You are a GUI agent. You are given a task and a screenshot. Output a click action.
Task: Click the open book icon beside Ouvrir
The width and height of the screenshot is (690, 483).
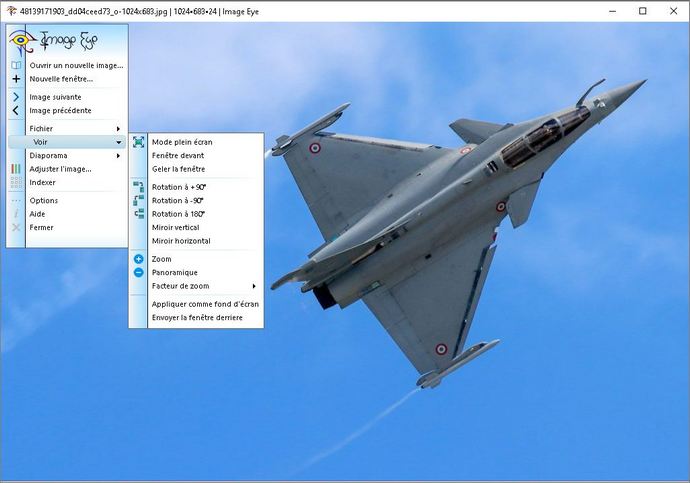[x=16, y=65]
